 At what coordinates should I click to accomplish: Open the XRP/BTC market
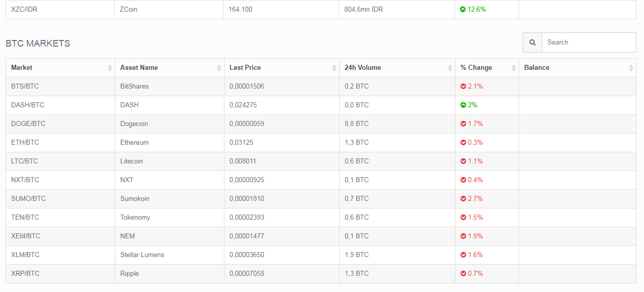25,274
